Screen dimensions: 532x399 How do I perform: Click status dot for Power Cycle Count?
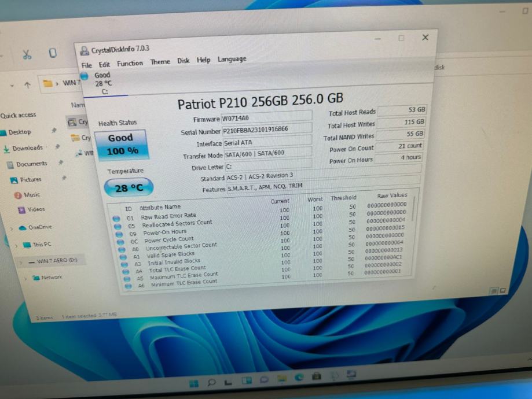(x=120, y=242)
